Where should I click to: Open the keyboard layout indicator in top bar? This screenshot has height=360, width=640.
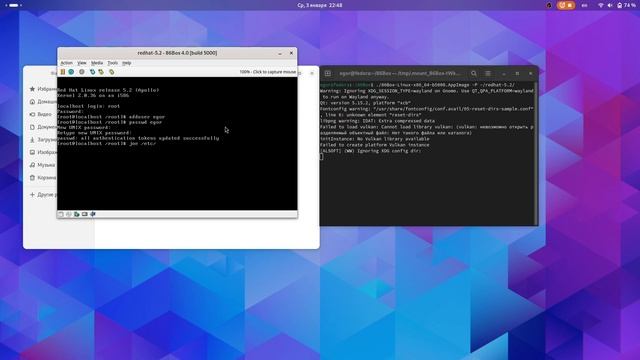[x=584, y=5]
